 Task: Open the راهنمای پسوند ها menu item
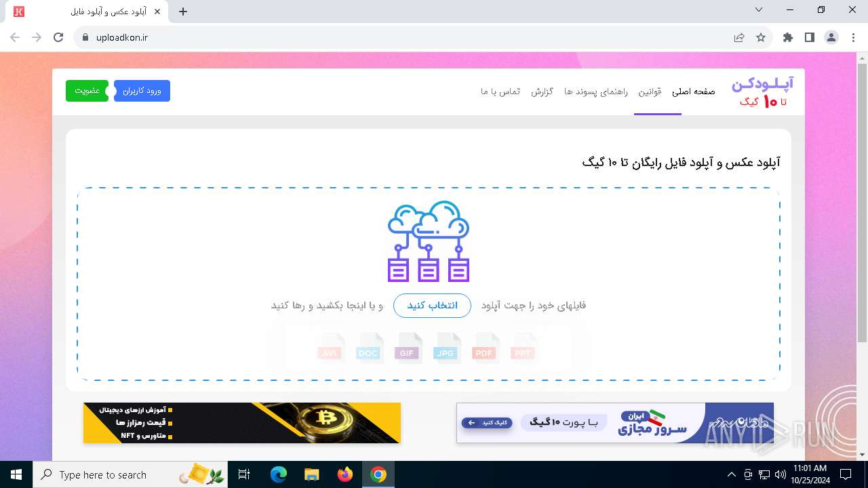click(596, 91)
